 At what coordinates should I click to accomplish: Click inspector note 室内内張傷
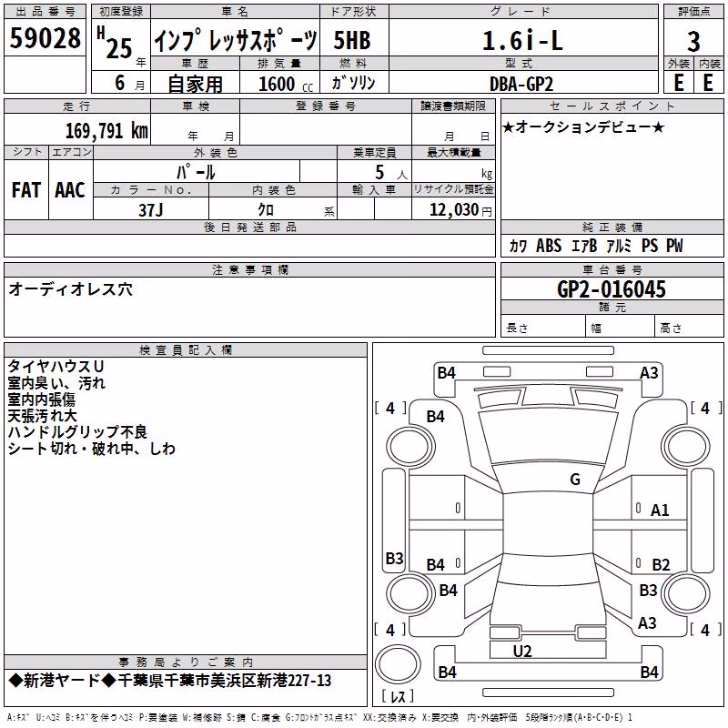[x=41, y=399]
